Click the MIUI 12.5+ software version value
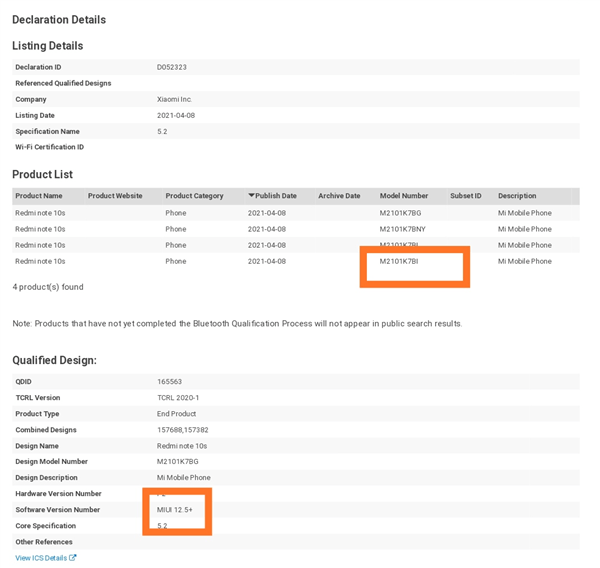Image resolution: width=600 pixels, height=568 pixels. click(175, 510)
